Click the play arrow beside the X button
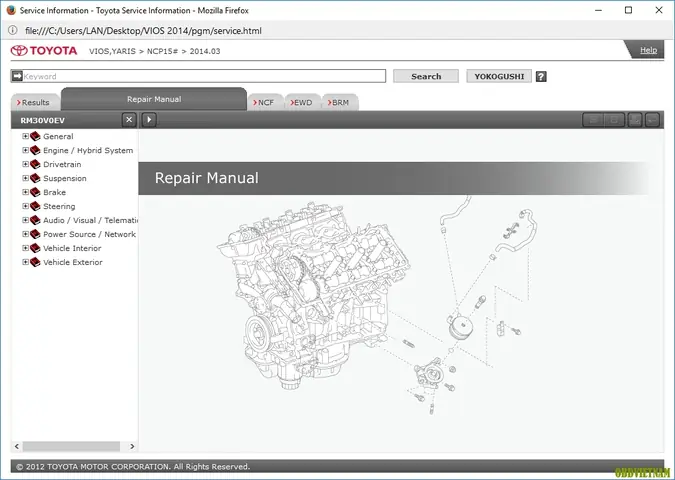 pyautogui.click(x=149, y=120)
